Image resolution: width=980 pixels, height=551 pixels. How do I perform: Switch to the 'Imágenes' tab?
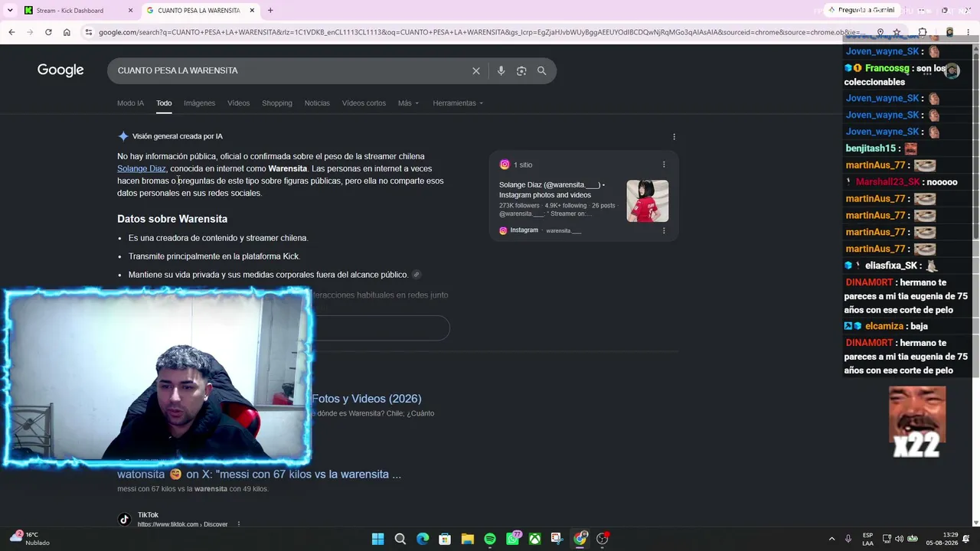coord(199,103)
